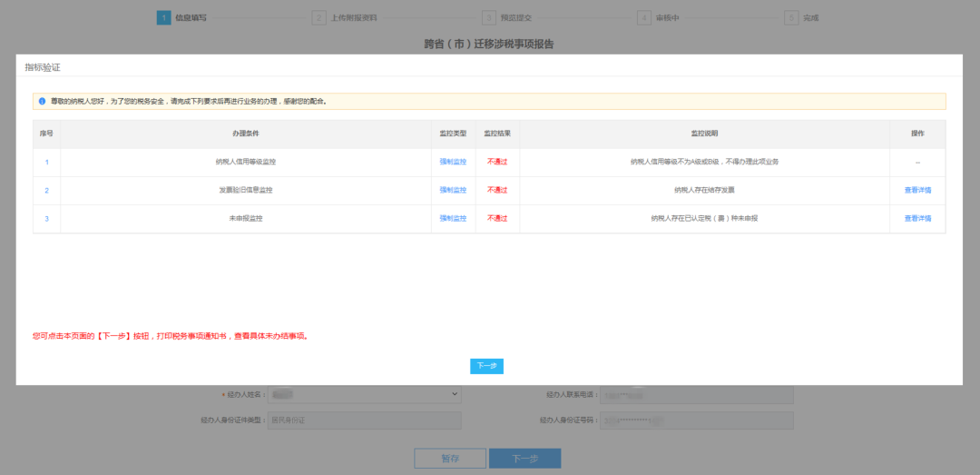Click 强制监控 link in 未申报监控 row

point(453,218)
